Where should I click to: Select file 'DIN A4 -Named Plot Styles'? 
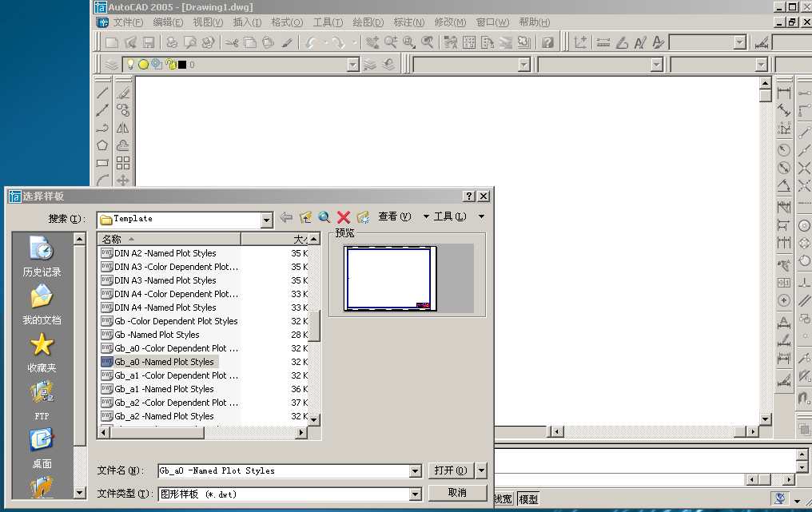point(165,308)
